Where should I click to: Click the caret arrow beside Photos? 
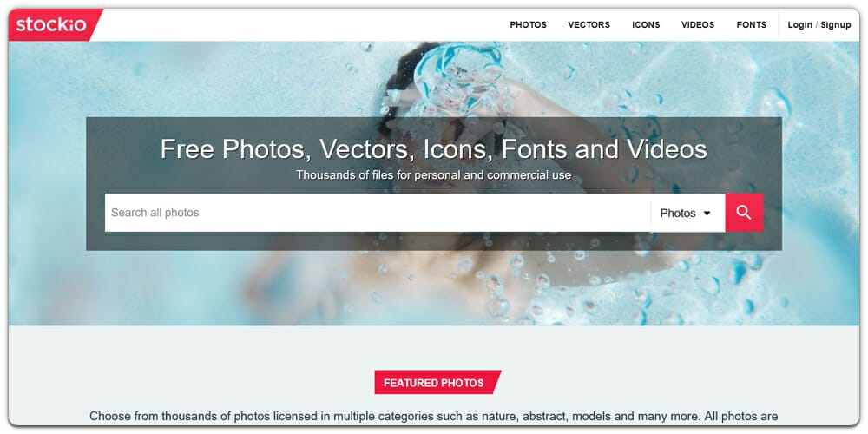pos(707,214)
